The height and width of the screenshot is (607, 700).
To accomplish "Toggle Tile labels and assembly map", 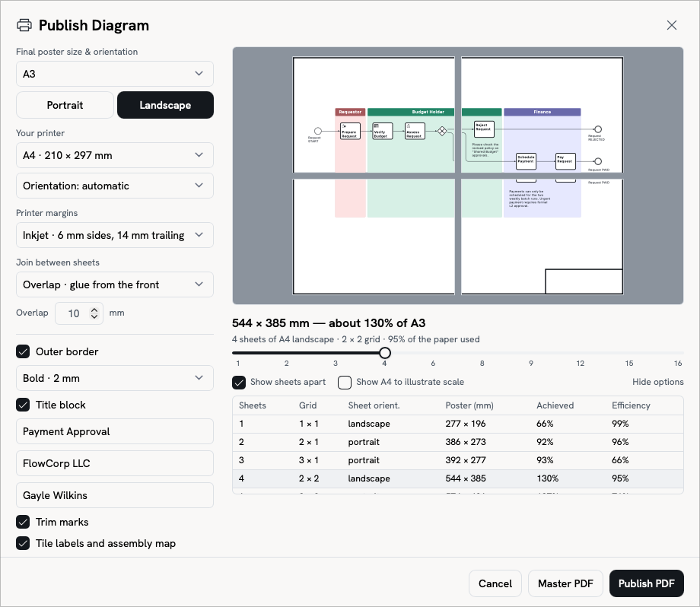I will [x=23, y=543].
